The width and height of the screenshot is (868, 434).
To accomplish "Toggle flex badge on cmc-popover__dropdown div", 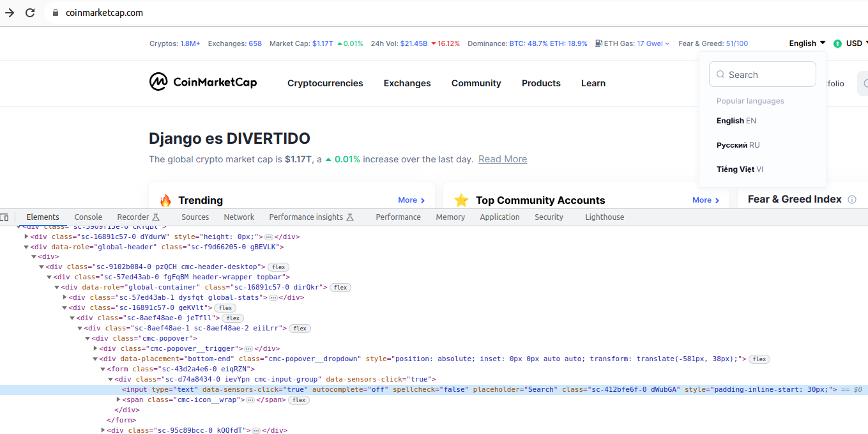I will (x=759, y=359).
